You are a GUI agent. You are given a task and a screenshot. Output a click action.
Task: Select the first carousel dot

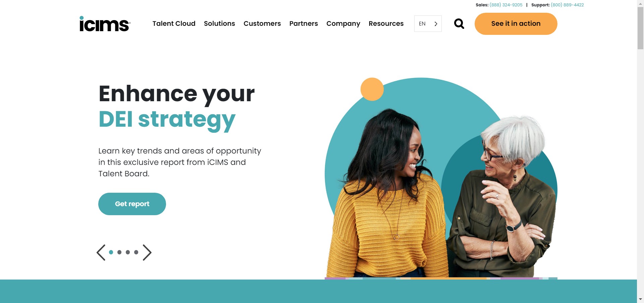[111, 252]
